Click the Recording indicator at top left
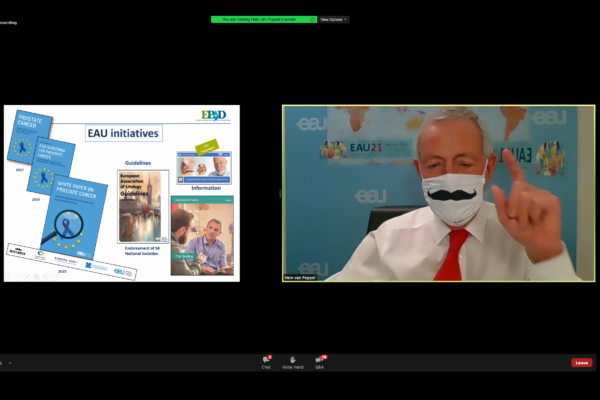 click(x=8, y=21)
